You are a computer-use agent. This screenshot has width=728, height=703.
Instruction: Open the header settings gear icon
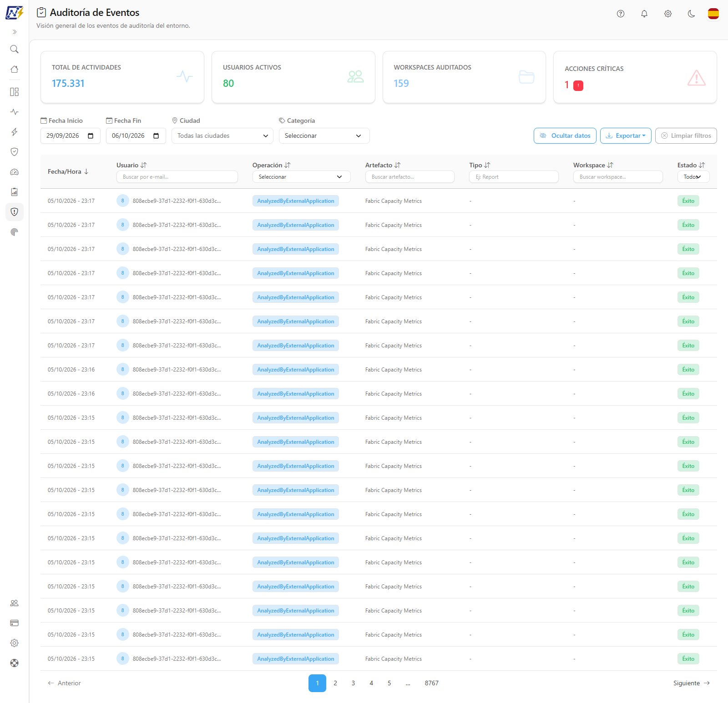668,14
